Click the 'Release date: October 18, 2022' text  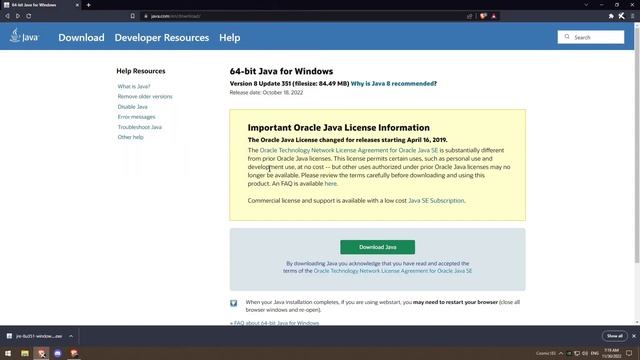(x=266, y=93)
